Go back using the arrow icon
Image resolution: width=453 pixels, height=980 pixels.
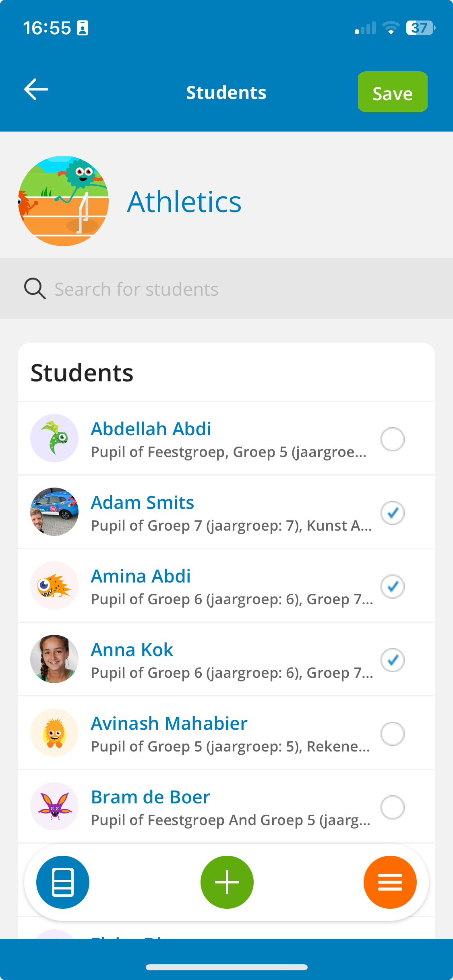point(36,89)
